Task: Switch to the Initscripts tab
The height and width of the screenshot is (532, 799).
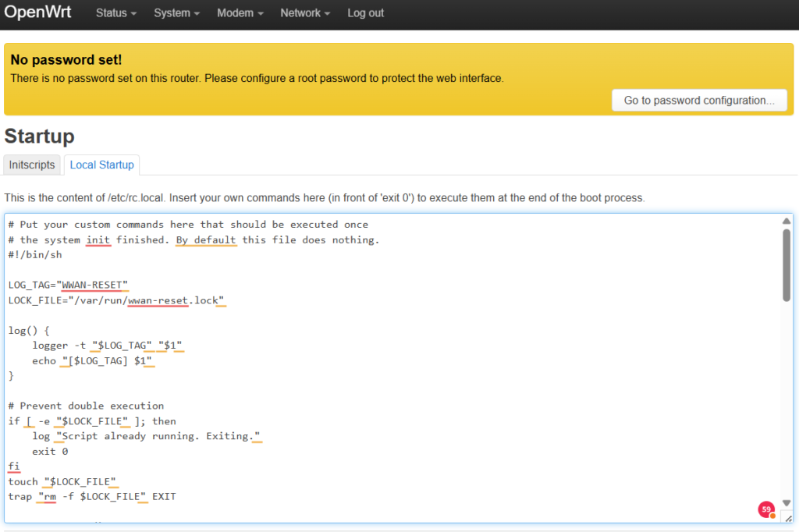Action: coord(32,165)
